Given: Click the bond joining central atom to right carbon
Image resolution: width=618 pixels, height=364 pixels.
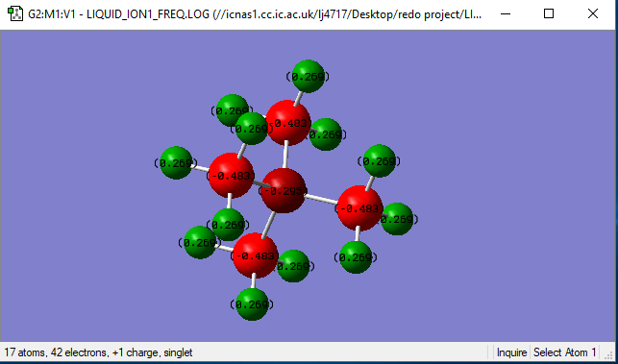Looking at the screenshot, I should (320, 199).
